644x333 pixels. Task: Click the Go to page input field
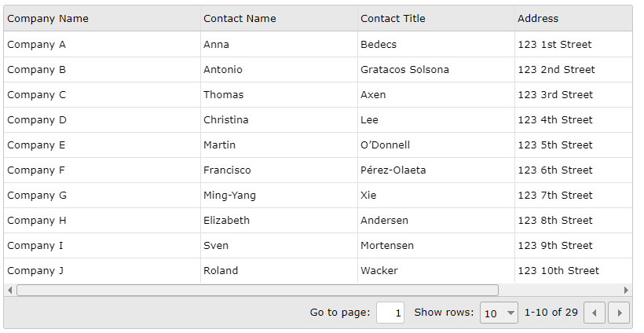point(390,313)
